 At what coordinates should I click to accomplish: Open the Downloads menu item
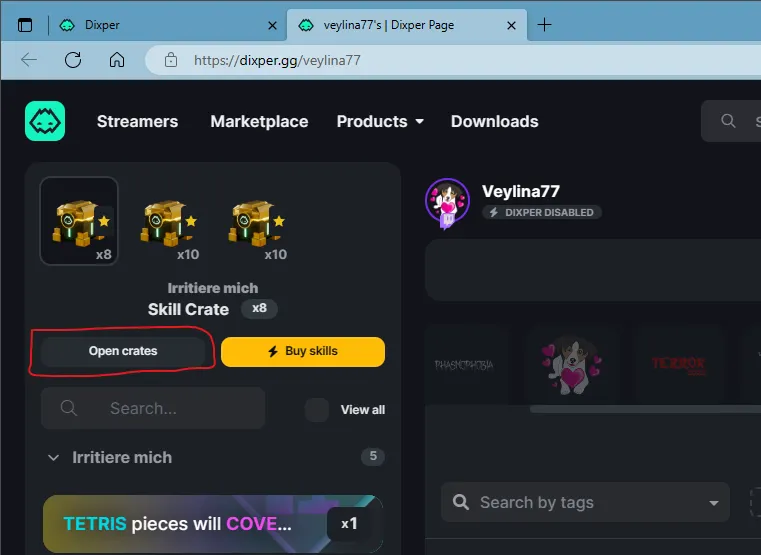tap(495, 121)
